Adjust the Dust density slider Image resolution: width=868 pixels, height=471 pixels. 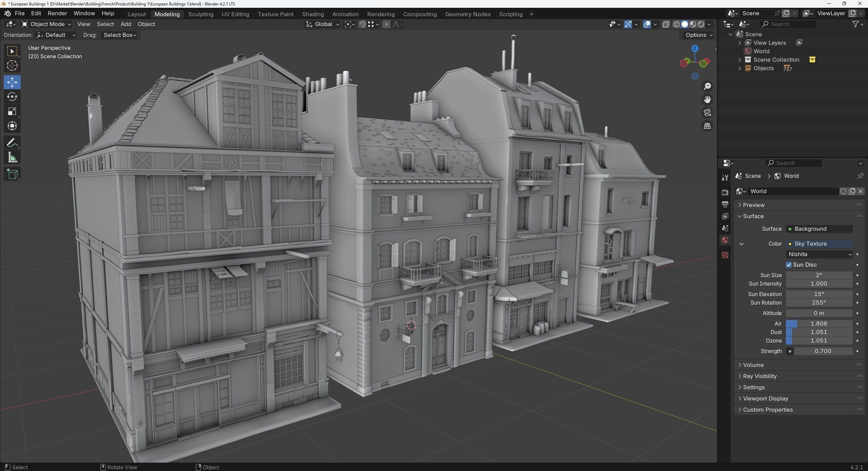pyautogui.click(x=819, y=332)
